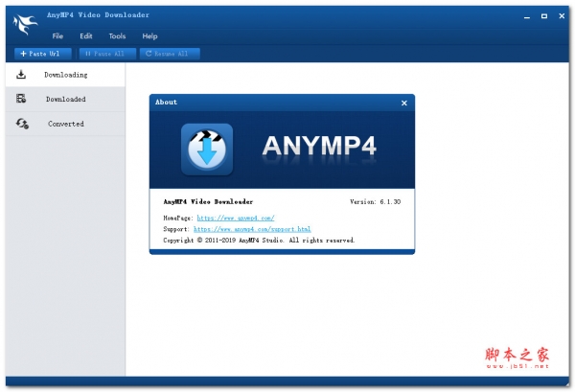Open the Help menu
This screenshot has height=392, width=575.
point(149,35)
